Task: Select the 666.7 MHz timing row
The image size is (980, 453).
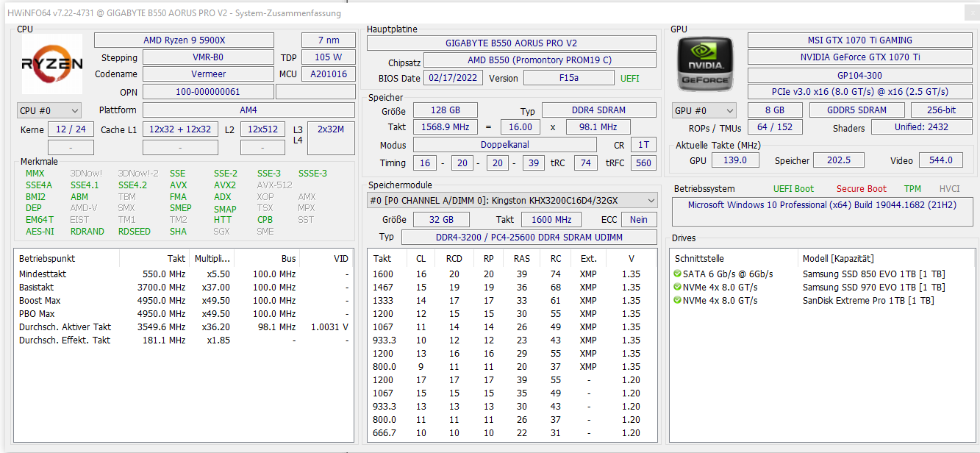Action: click(512, 433)
